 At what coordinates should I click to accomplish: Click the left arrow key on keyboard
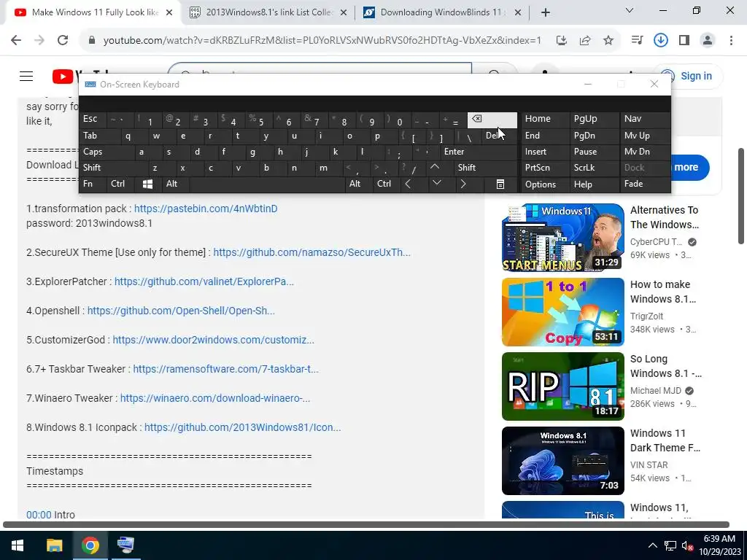point(408,184)
